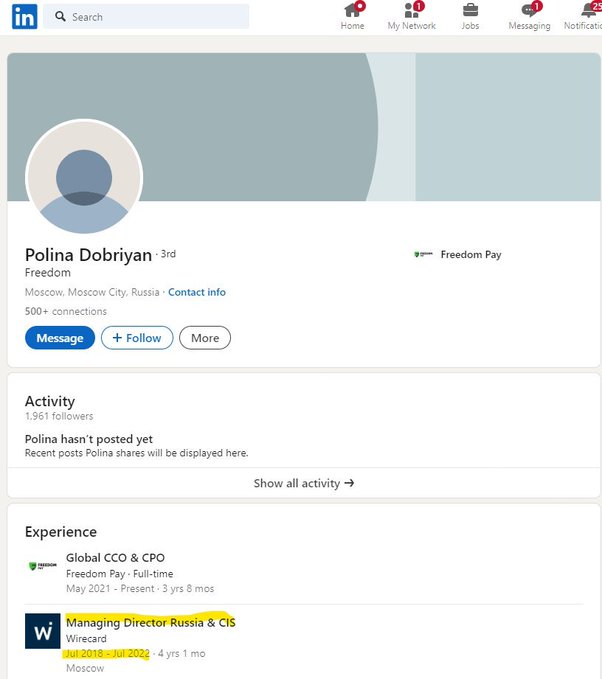Open the Jobs briefcase icon
The image size is (602, 679).
470,11
